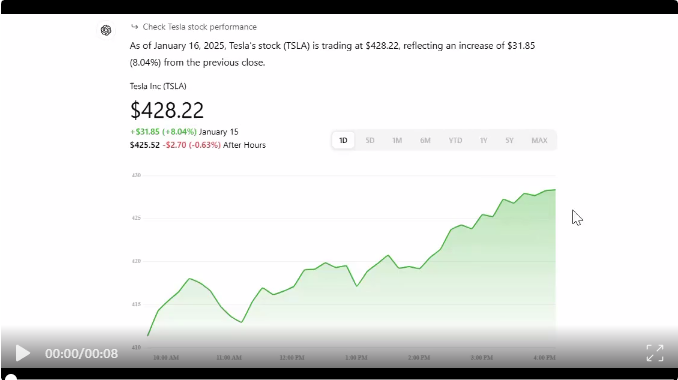This screenshot has width=678, height=380.
Task: Switch chart to 1M range
Action: (x=397, y=140)
